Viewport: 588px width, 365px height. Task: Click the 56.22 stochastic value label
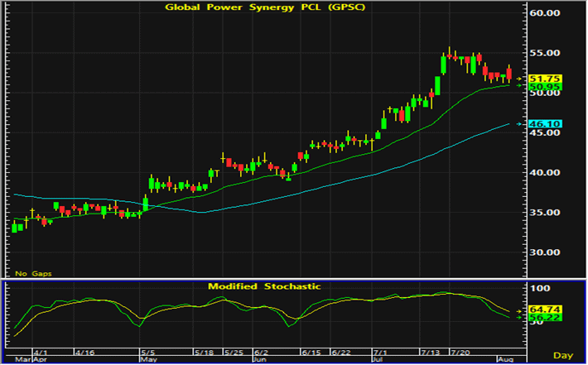[x=544, y=318]
